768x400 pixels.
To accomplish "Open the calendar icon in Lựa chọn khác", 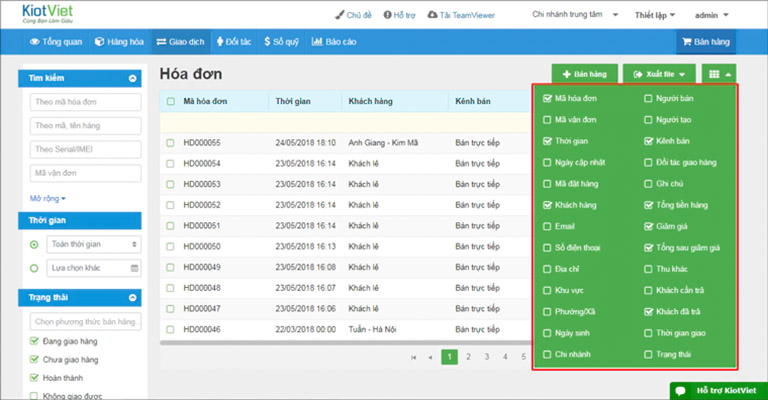I will [x=134, y=268].
